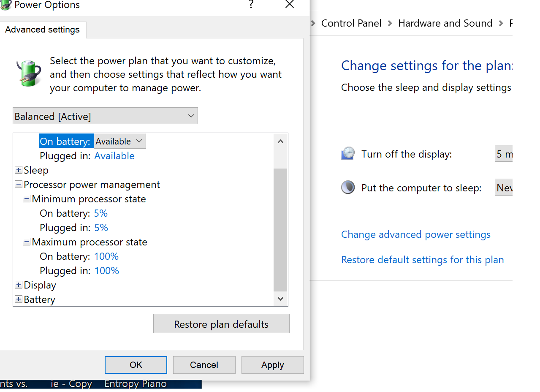This screenshot has height=392, width=540.
Task: Click the question mark help icon
Action: click(251, 5)
